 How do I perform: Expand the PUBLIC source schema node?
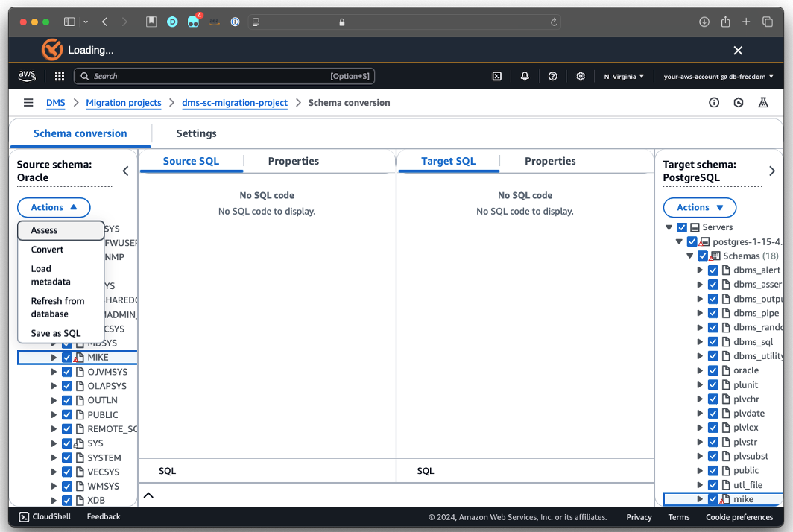54,415
